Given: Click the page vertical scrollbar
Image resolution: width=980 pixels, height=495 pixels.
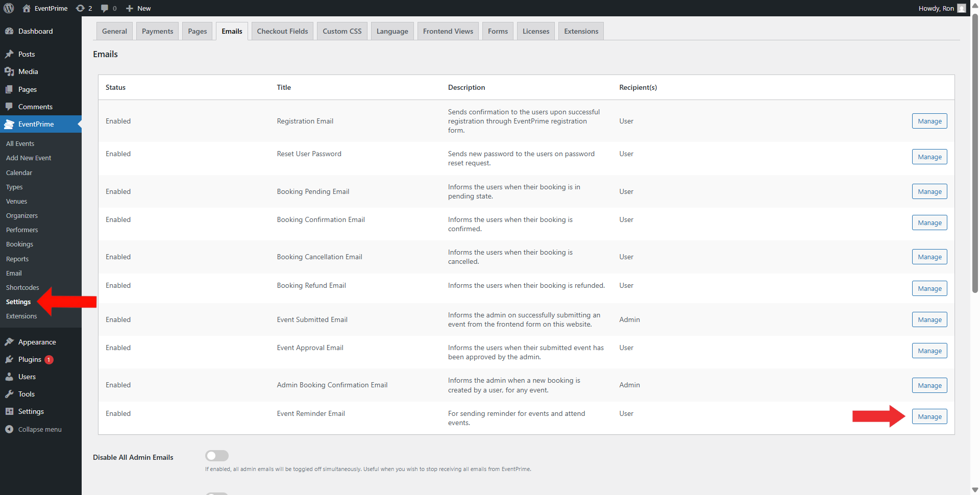Looking at the screenshot, I should coord(975,153).
